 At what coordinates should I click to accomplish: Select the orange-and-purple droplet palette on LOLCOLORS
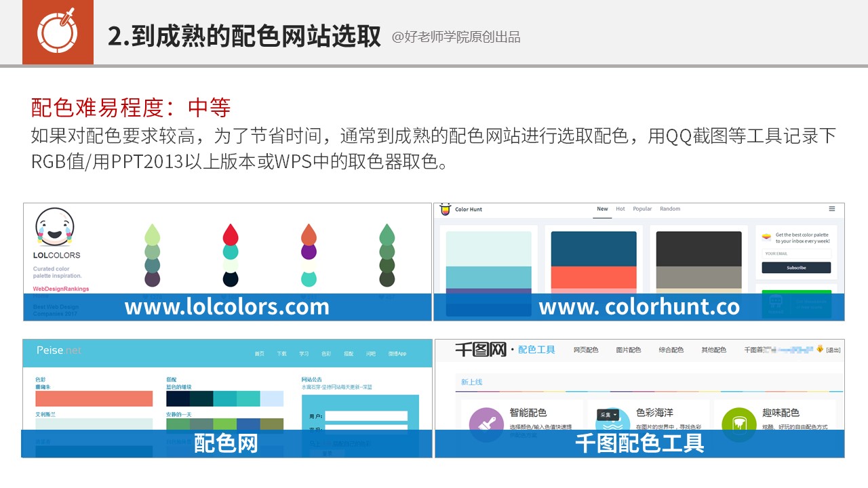click(309, 255)
